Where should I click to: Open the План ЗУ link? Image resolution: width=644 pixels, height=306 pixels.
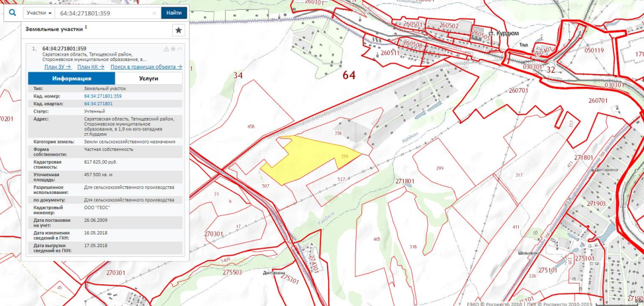57,67
